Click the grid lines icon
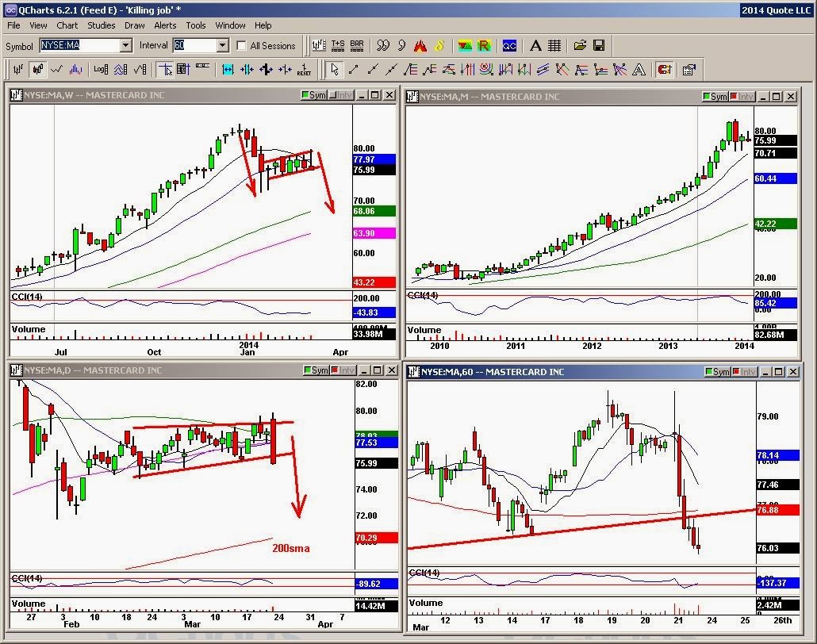 click(x=554, y=46)
